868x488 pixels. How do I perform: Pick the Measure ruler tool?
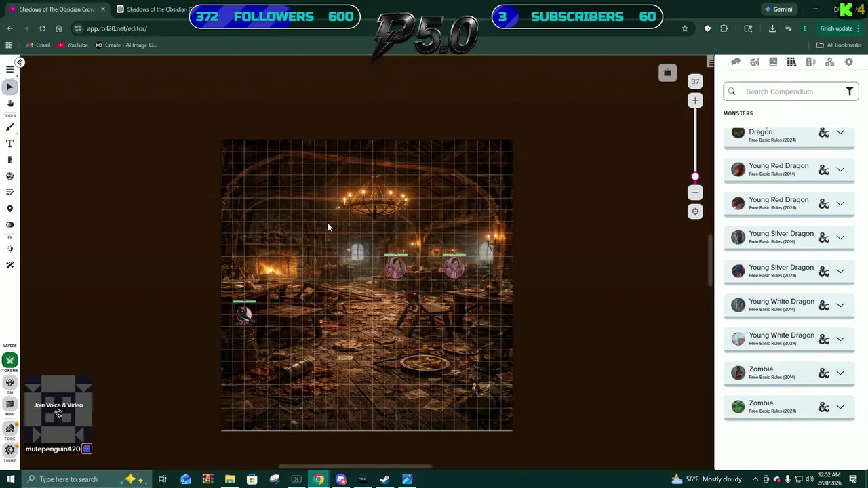[9, 160]
